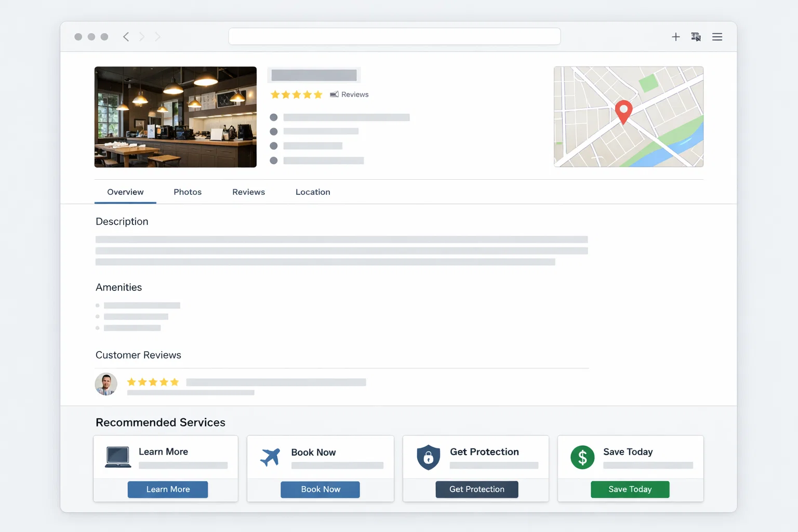Click the Book Now button

320,489
